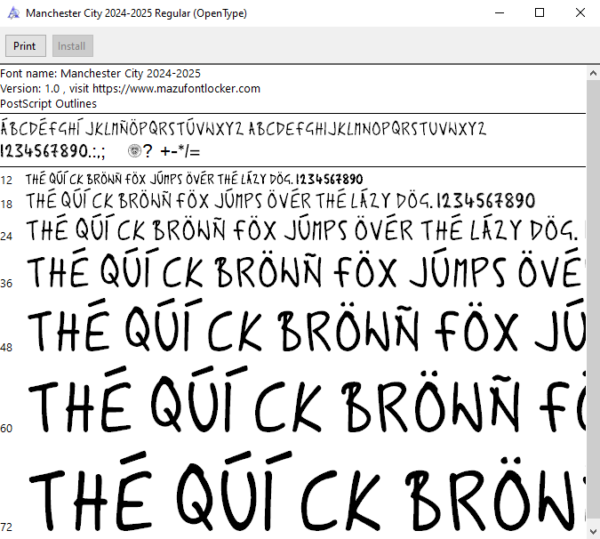Click the 12 point sample size label

click(x=6, y=180)
